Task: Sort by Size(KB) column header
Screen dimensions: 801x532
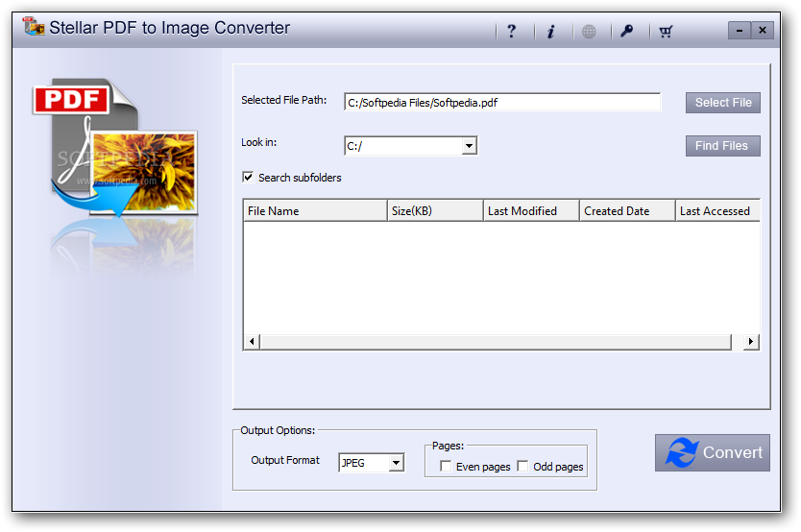Action: tap(435, 211)
